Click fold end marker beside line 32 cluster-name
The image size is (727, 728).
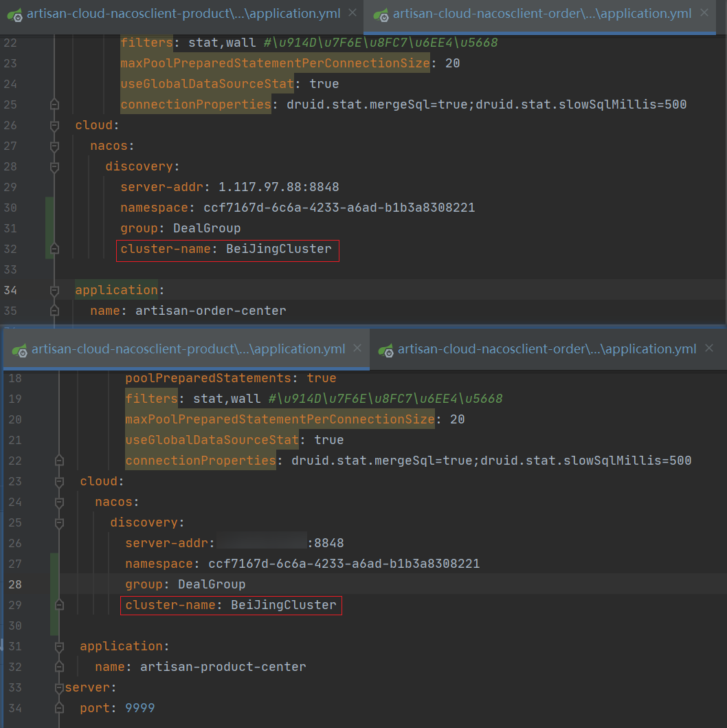54,249
